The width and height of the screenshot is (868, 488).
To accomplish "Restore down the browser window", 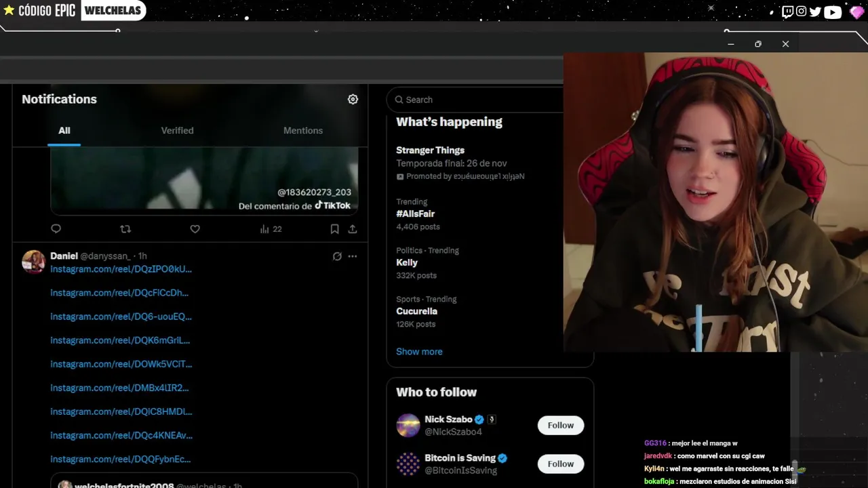I will click(758, 44).
